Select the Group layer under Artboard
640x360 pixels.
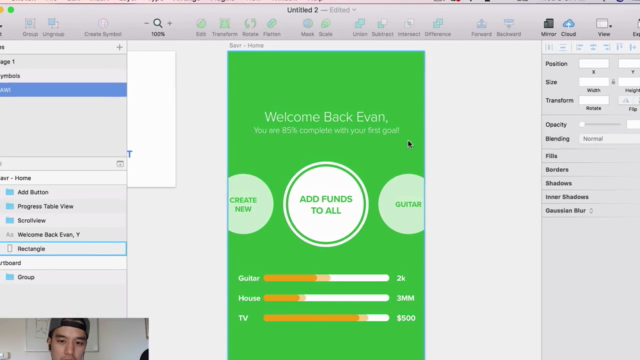point(63,277)
